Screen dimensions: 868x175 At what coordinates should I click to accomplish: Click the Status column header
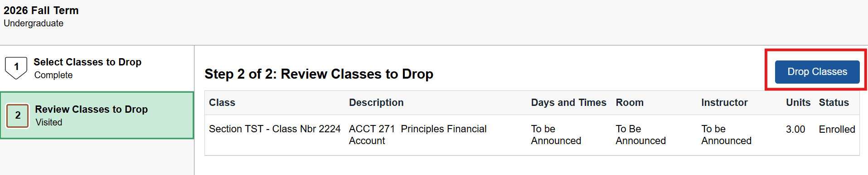coord(834,103)
